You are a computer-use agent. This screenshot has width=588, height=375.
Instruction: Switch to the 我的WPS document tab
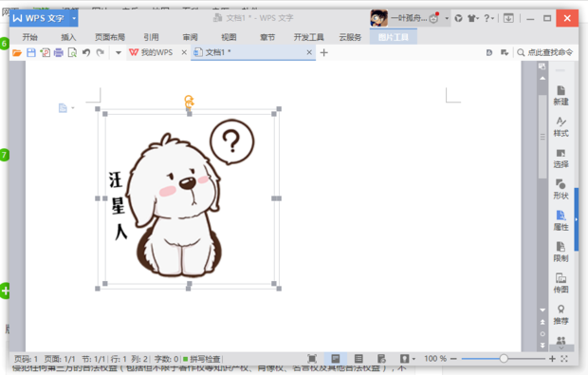point(152,52)
